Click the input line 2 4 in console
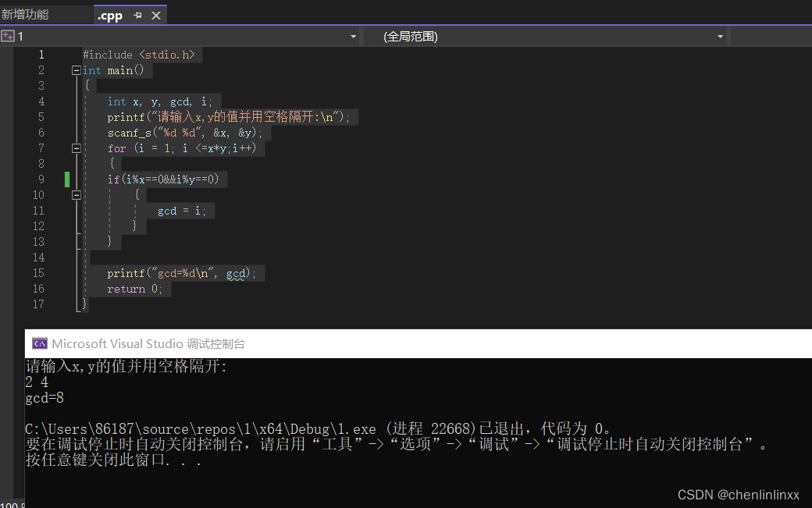 [x=37, y=382]
